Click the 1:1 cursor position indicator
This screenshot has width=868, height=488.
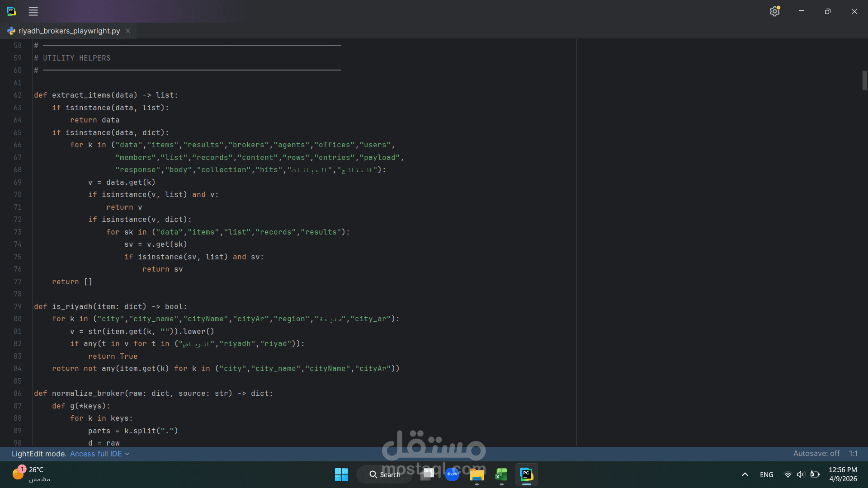click(853, 453)
